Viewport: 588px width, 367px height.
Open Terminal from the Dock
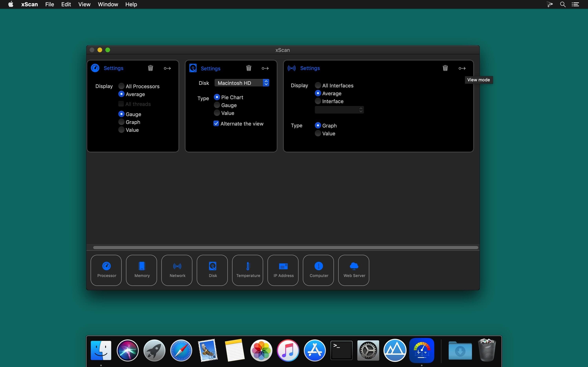[341, 350]
